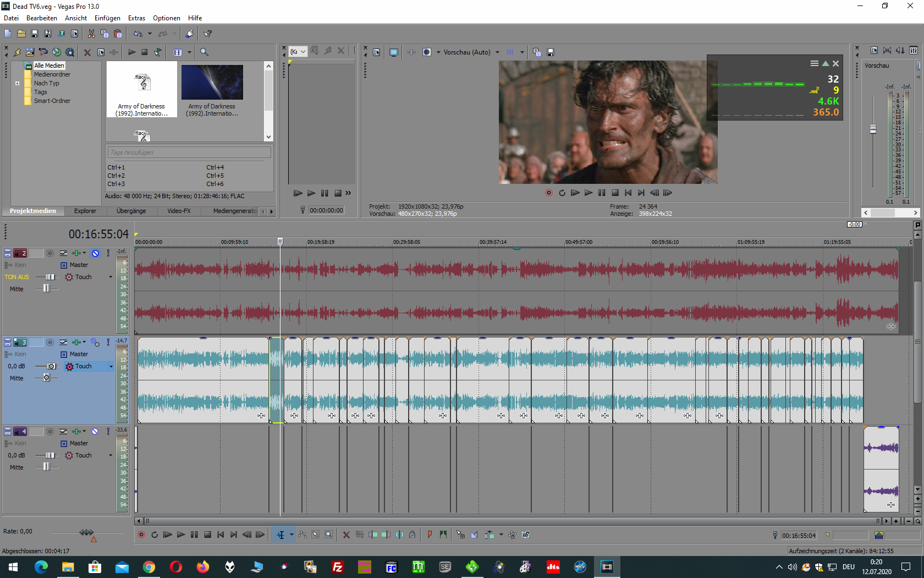Open the Extras menu
The width and height of the screenshot is (924, 578).
(x=136, y=18)
